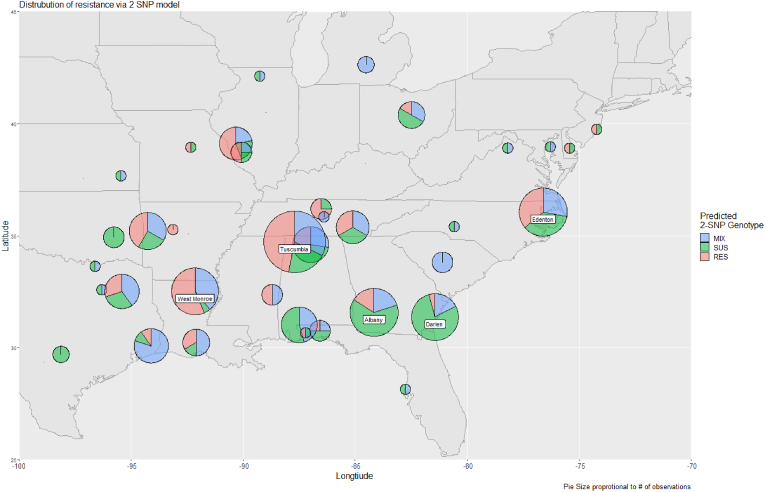The image size is (765, 492).
Task: Click the -100 longitude tick label
Action: [x=19, y=466]
